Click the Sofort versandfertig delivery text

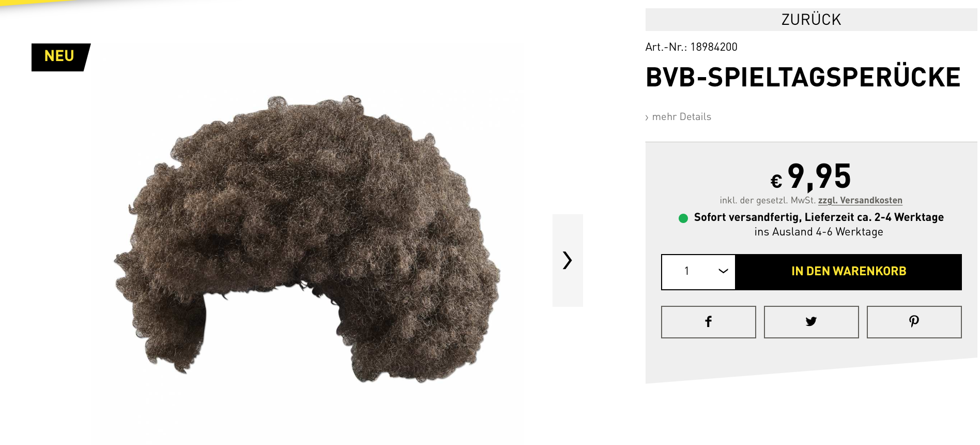[x=819, y=217]
